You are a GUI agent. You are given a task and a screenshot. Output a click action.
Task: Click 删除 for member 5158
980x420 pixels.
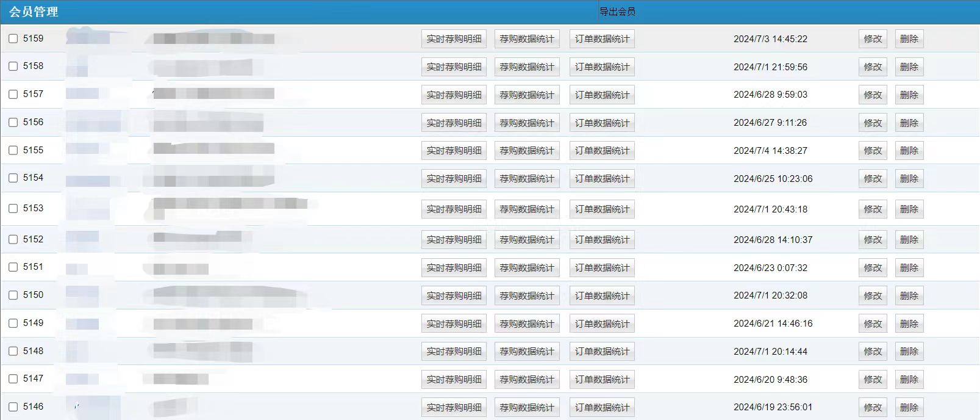[909, 67]
